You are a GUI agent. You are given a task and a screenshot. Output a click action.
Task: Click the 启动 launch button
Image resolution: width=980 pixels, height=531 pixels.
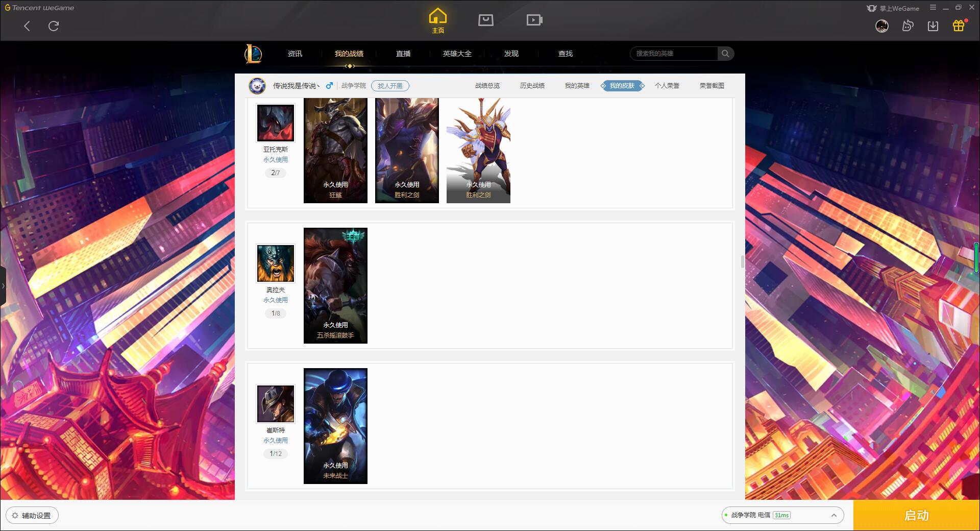[x=917, y=516]
